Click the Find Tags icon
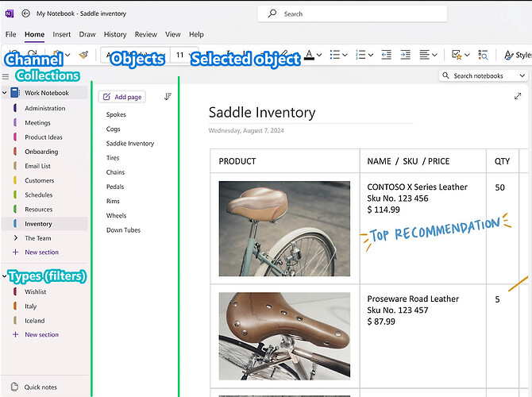The height and width of the screenshot is (397, 532). point(483,55)
